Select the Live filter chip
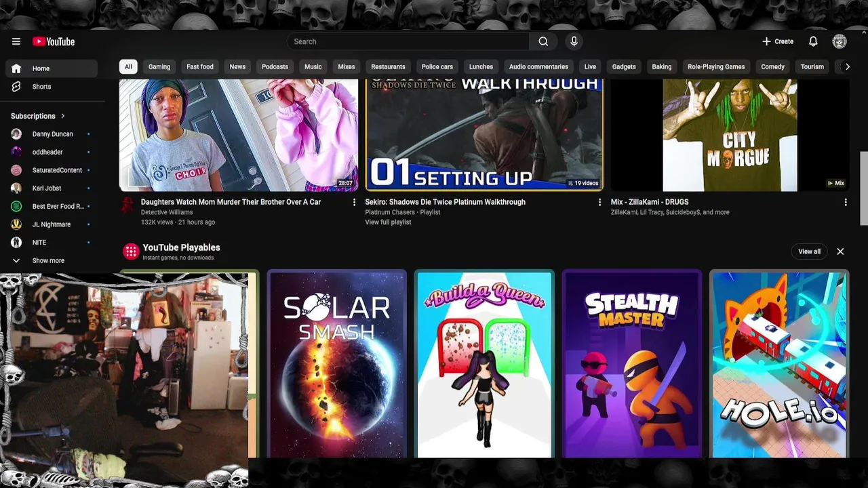Screen dimensions: 868x488 590,66
